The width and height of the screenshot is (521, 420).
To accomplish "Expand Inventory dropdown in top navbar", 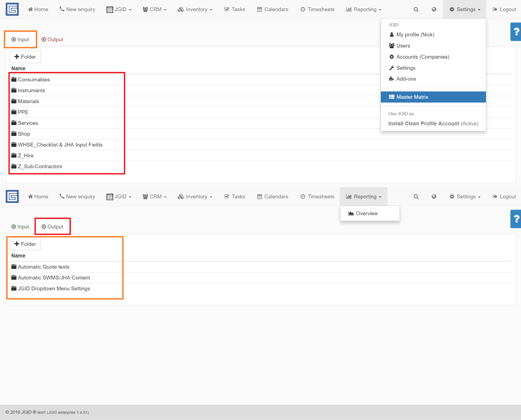I will pyautogui.click(x=195, y=9).
